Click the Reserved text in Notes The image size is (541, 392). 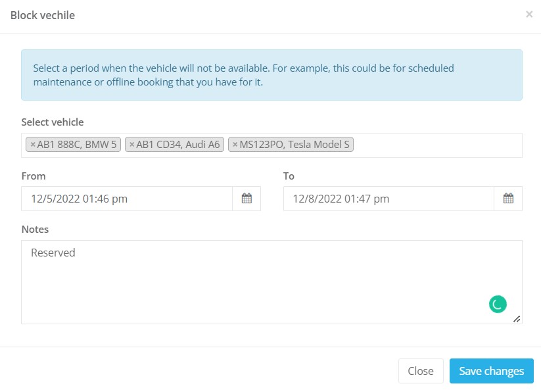[53, 253]
